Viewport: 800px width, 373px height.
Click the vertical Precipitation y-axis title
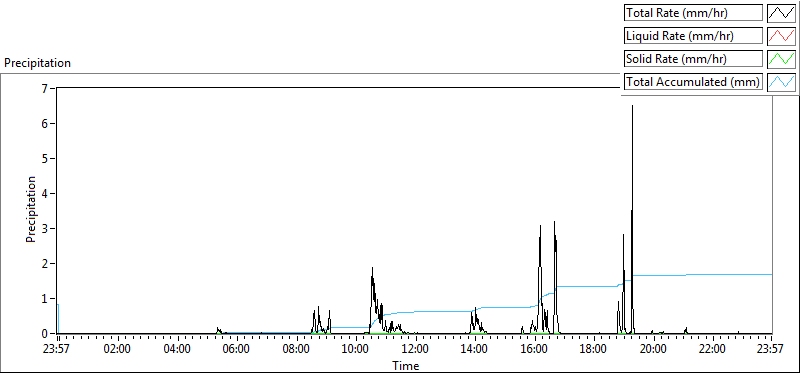[x=31, y=209]
